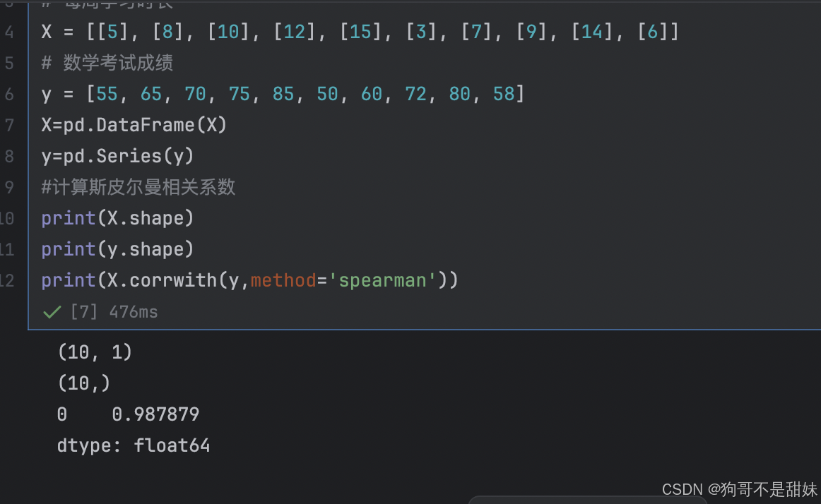This screenshot has height=504, width=821.
Task: Click line number 4 in the gutter
Action: click(x=9, y=32)
